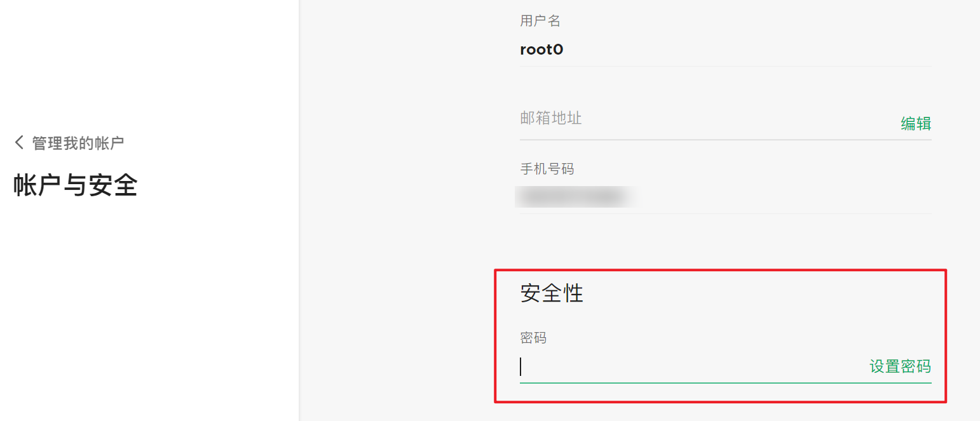Image resolution: width=980 pixels, height=421 pixels.
Task: Click the 手机号码 field label
Action: click(x=547, y=169)
